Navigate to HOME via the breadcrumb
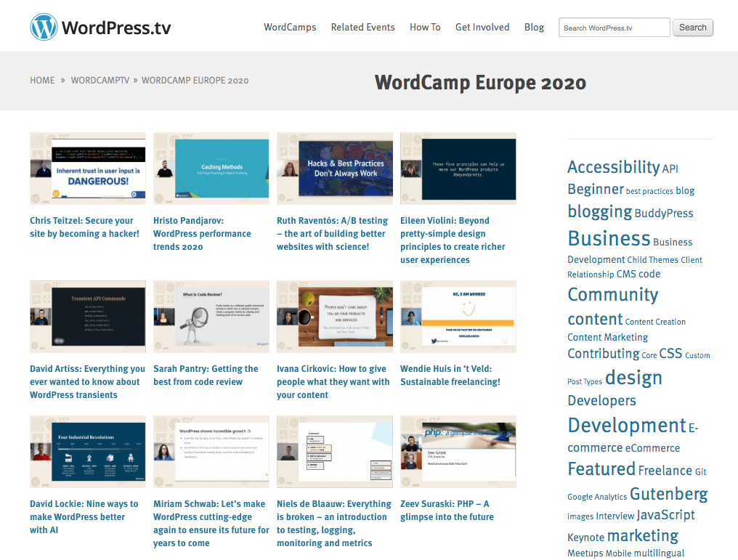Screen dimensions: 738x560 click(41, 80)
